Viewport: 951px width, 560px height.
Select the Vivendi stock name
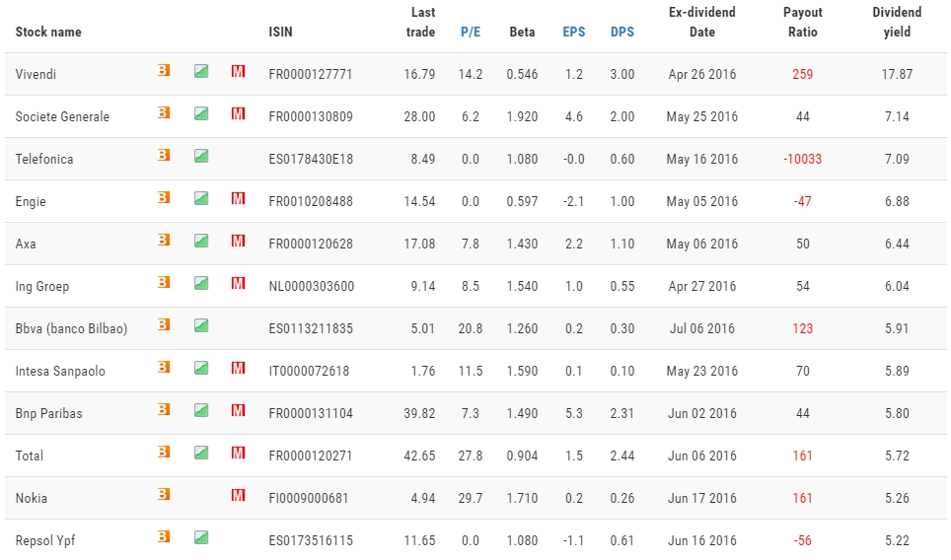(36, 75)
